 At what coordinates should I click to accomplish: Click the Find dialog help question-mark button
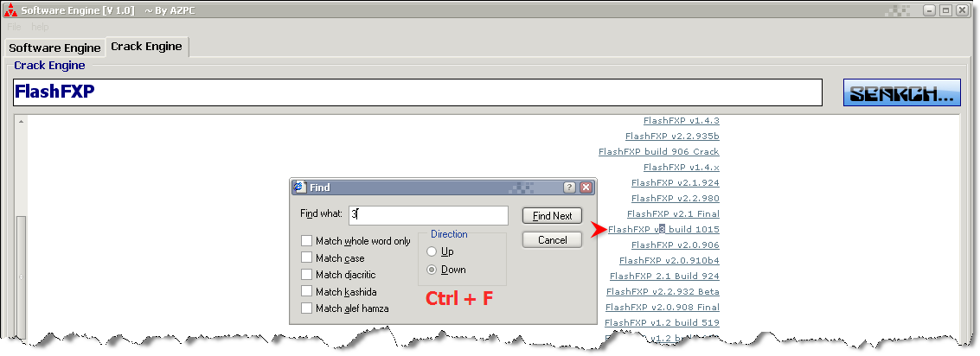(x=569, y=188)
